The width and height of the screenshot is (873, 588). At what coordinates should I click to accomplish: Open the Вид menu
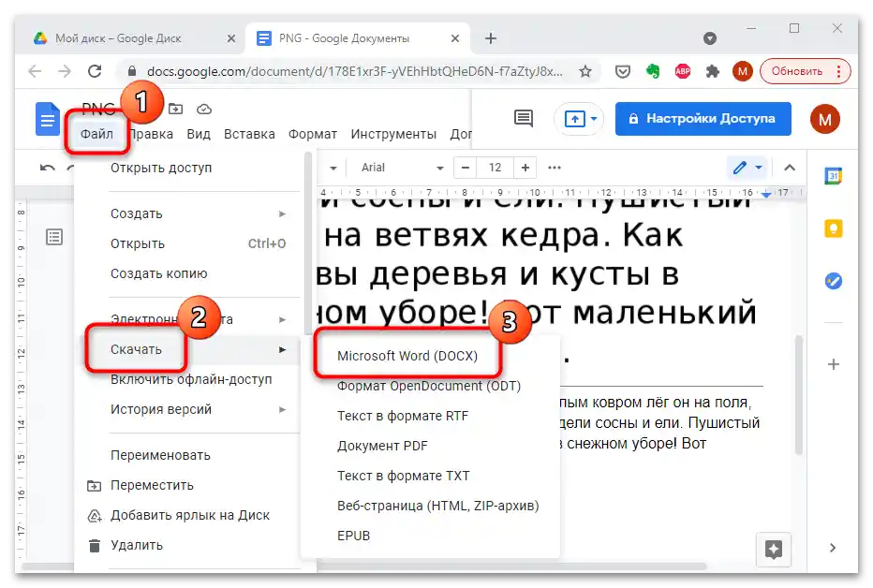199,134
